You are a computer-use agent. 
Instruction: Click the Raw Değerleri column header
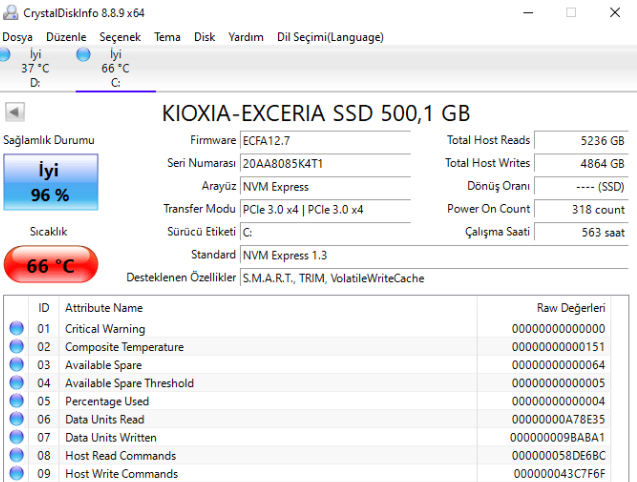pyautogui.click(x=570, y=308)
